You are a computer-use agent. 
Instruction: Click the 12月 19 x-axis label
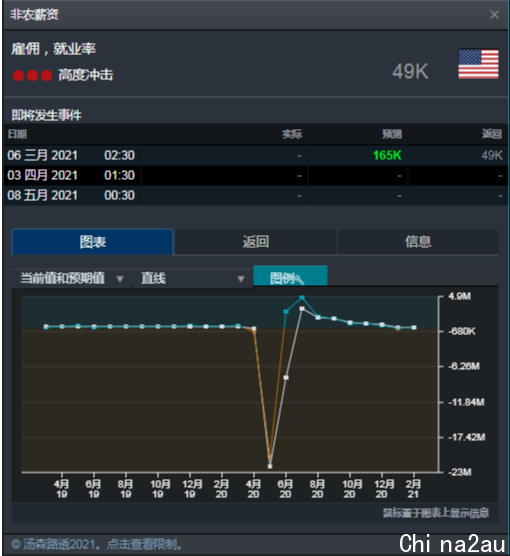(192, 489)
